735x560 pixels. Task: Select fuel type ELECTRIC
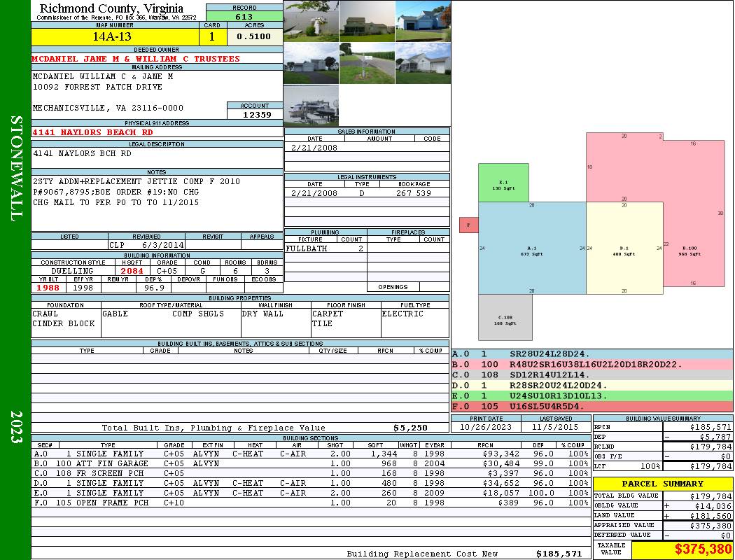(402, 314)
